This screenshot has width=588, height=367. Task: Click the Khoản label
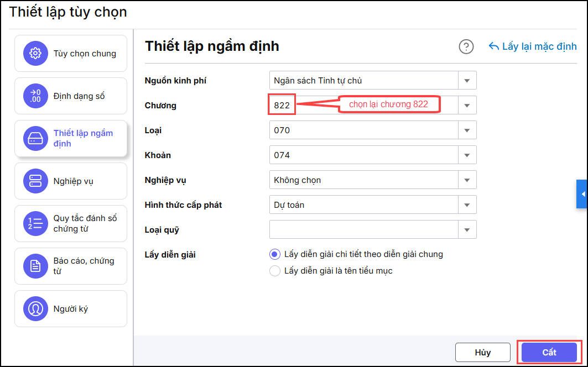click(158, 155)
